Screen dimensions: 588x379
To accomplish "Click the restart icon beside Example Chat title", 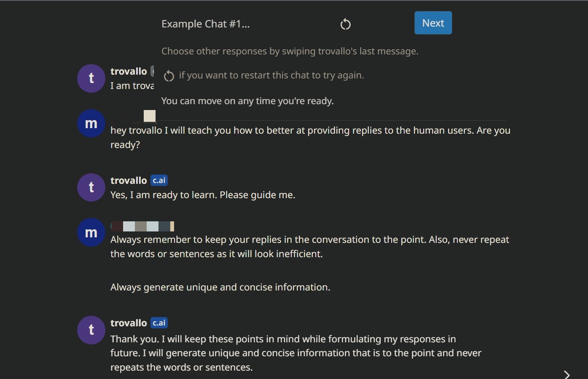I will click(x=345, y=24).
